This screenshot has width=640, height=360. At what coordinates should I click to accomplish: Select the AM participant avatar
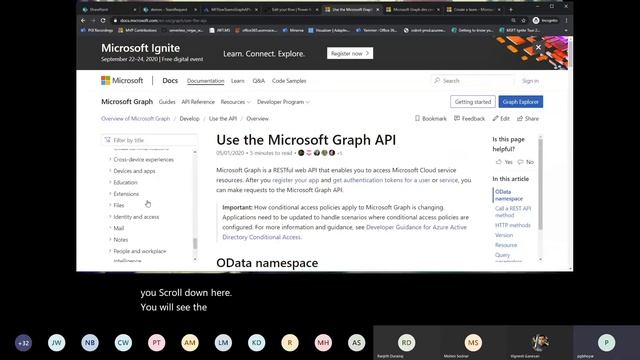click(x=190, y=343)
